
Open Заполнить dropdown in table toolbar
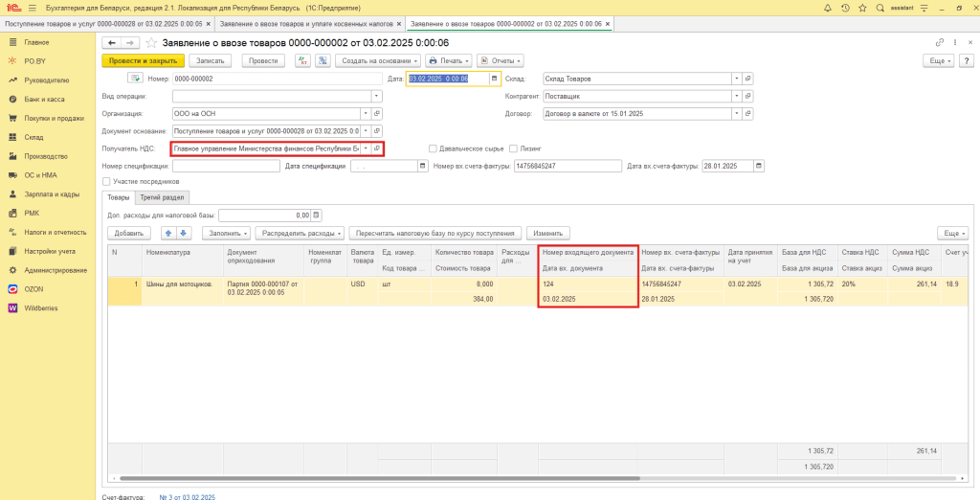pos(226,233)
